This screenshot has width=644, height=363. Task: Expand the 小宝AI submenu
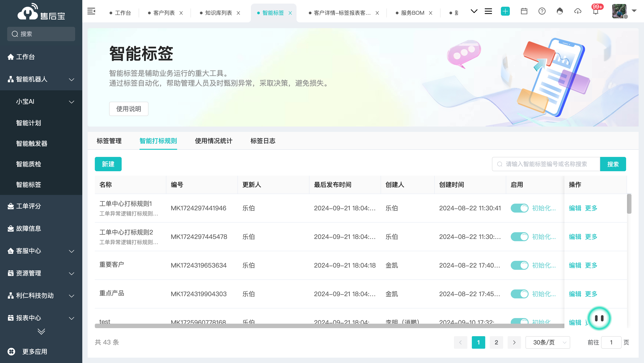click(72, 102)
